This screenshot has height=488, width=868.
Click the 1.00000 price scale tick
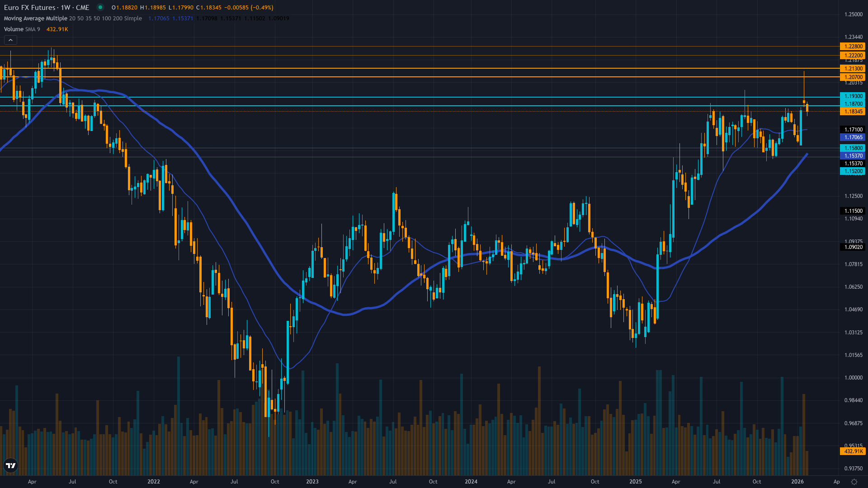[854, 378]
